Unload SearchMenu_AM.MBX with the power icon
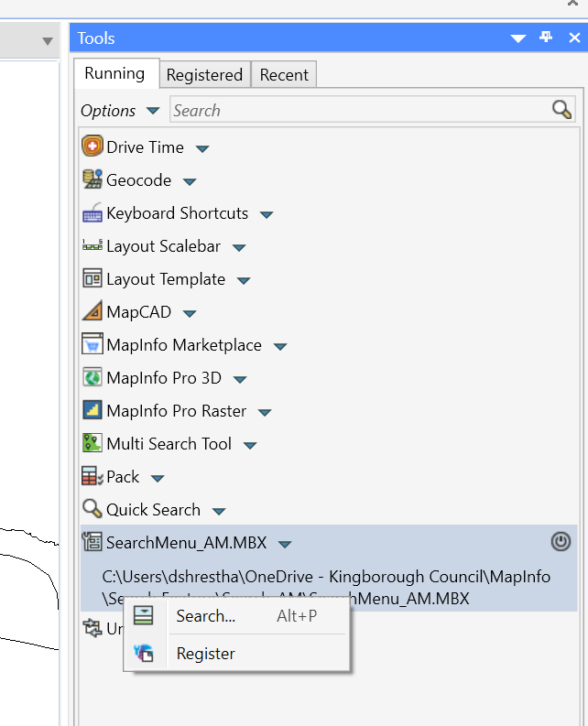Screen dimensions: 588x726 click(x=561, y=542)
